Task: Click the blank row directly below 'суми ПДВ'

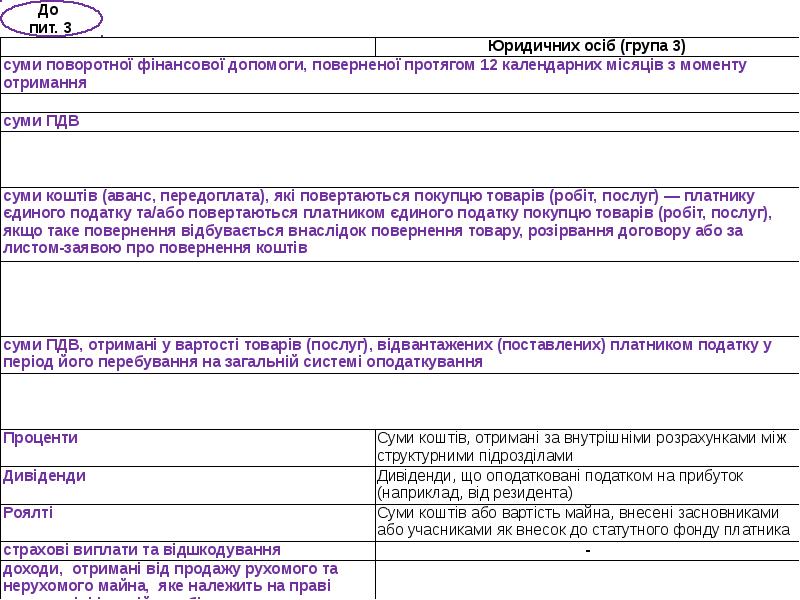Action: coord(400,158)
